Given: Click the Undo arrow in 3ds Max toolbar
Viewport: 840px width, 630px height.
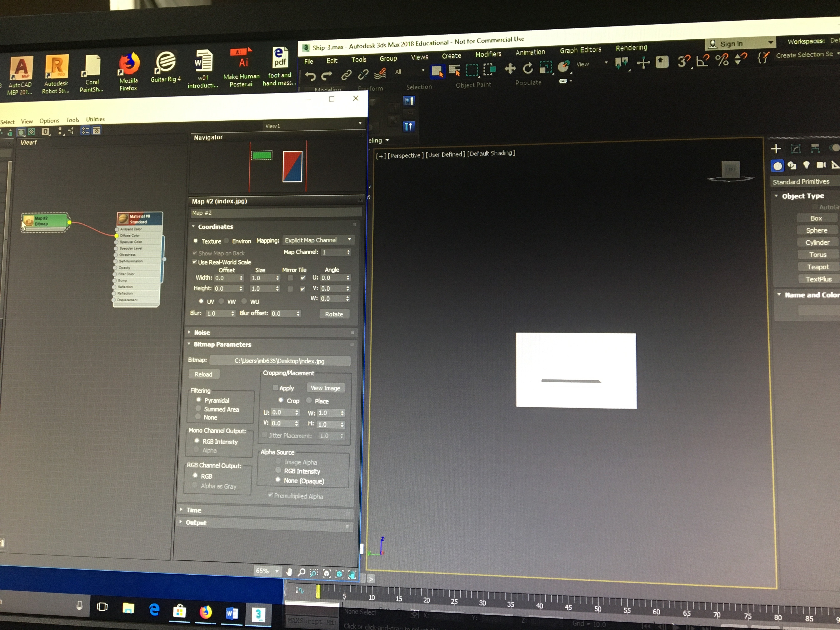Looking at the screenshot, I should (x=310, y=77).
